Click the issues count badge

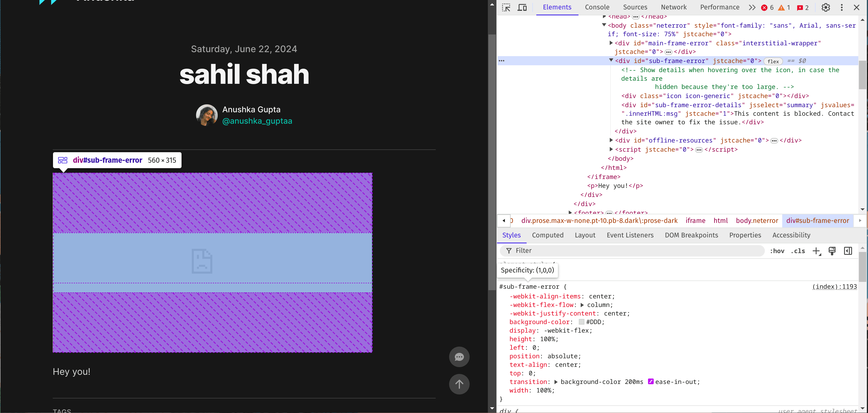pos(803,7)
